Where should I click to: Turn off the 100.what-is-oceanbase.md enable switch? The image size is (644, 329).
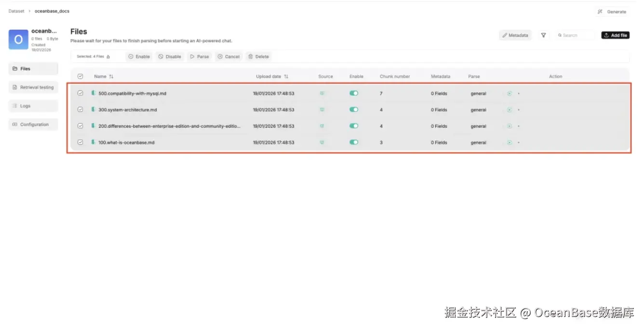point(354,143)
